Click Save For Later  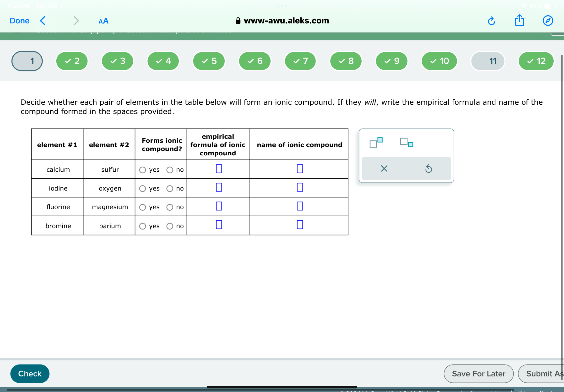tap(478, 373)
